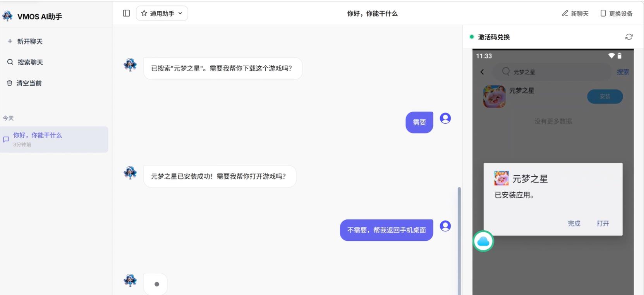Tap the phone 搜索 button

click(x=623, y=72)
